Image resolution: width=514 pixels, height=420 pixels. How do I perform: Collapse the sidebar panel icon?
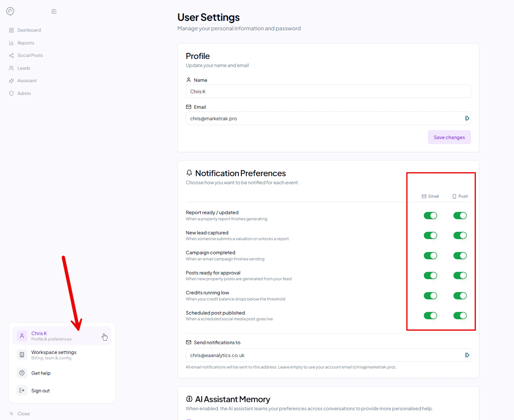point(54,11)
